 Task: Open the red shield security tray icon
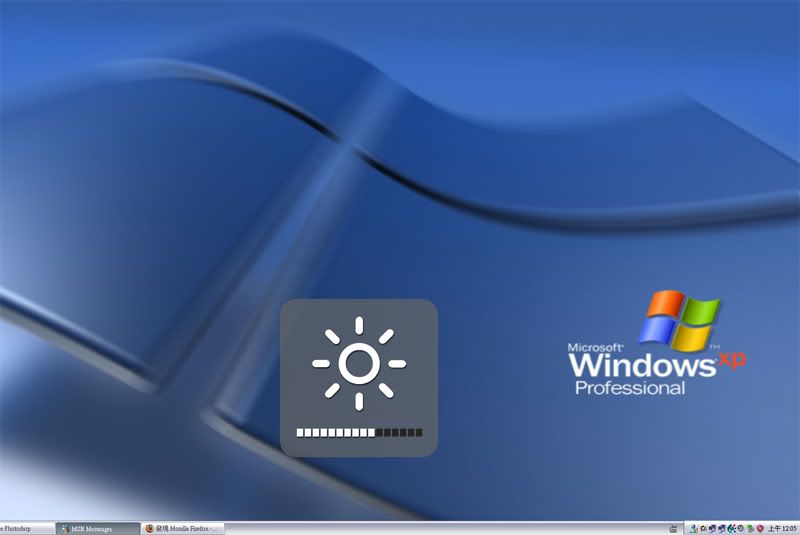760,528
